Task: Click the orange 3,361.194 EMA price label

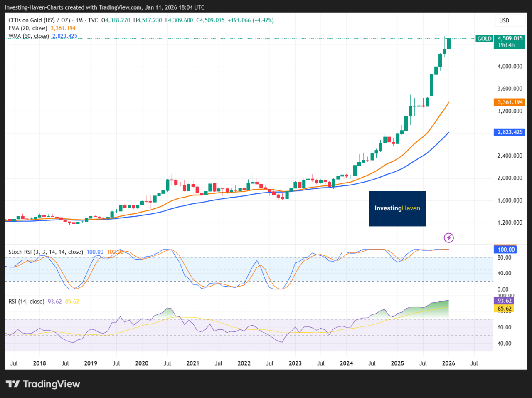Action: [x=510, y=102]
